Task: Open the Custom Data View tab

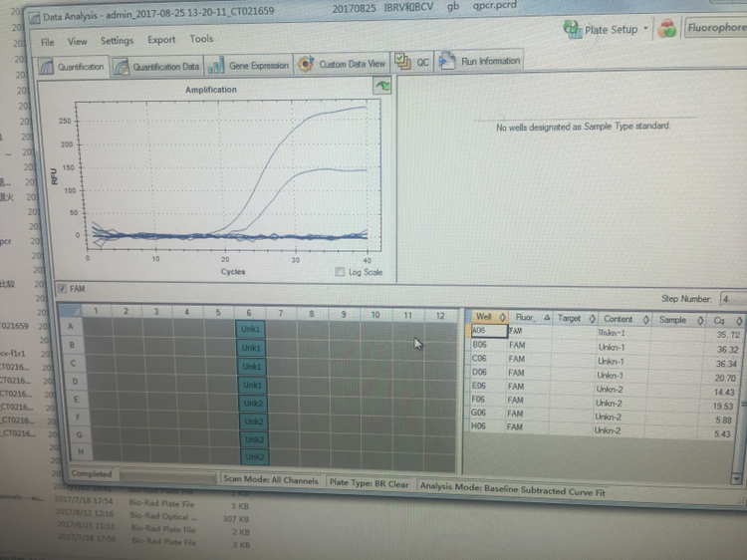Action: pyautogui.click(x=342, y=64)
